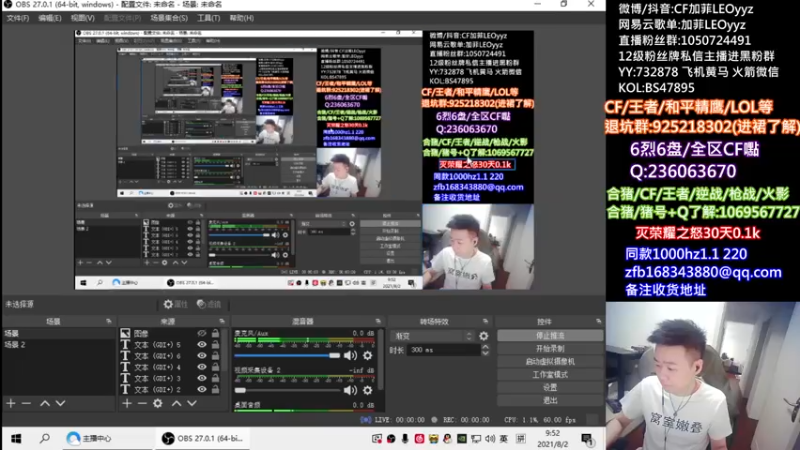Open 主播中心 from the taskbar

(x=90, y=438)
